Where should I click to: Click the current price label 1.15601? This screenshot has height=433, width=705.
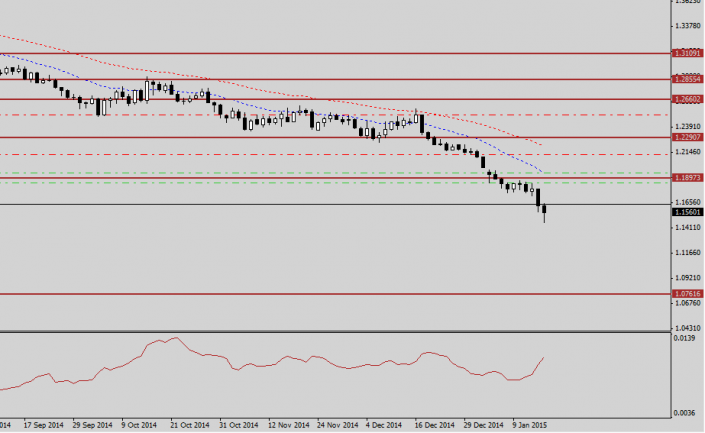pos(686,212)
